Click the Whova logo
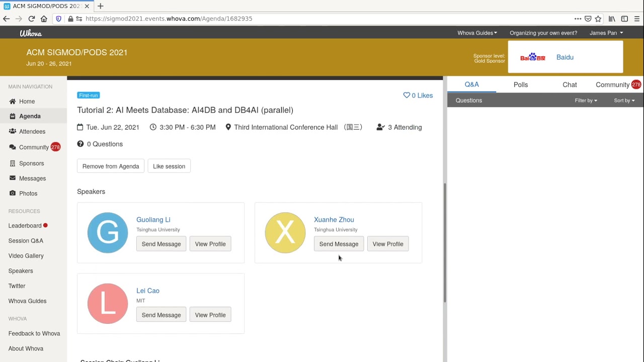Viewport: 644px width, 362px height. click(31, 33)
